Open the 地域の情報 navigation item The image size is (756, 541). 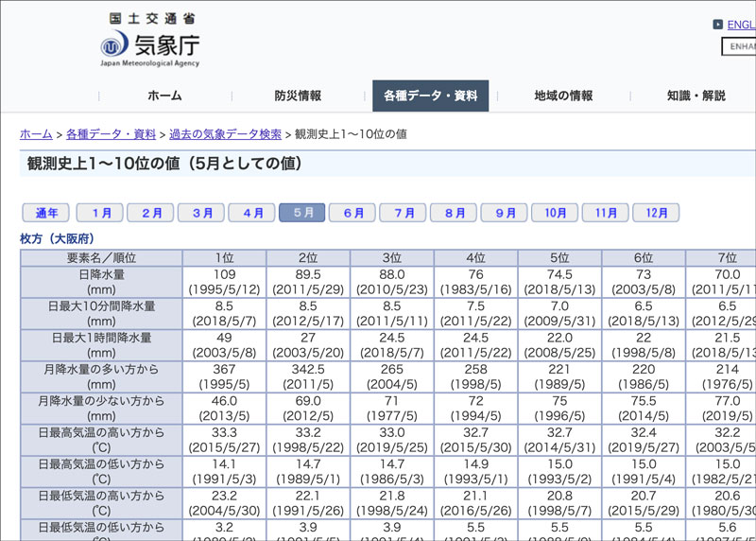tap(563, 96)
